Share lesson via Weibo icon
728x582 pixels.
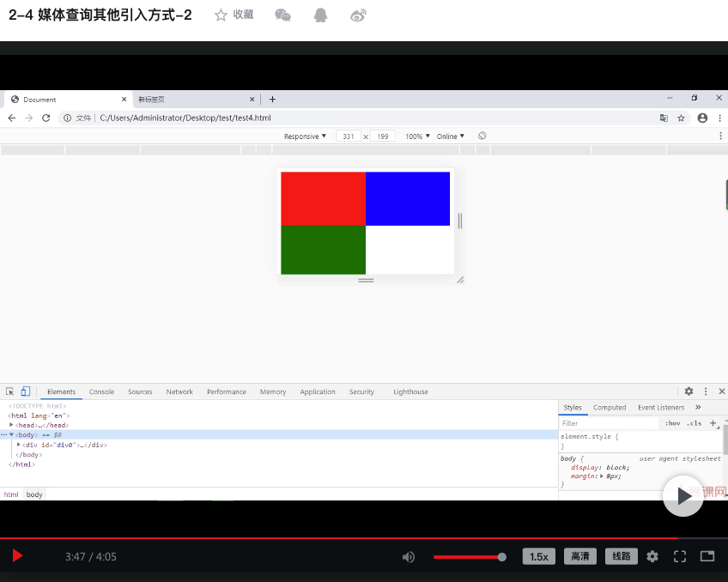358,15
